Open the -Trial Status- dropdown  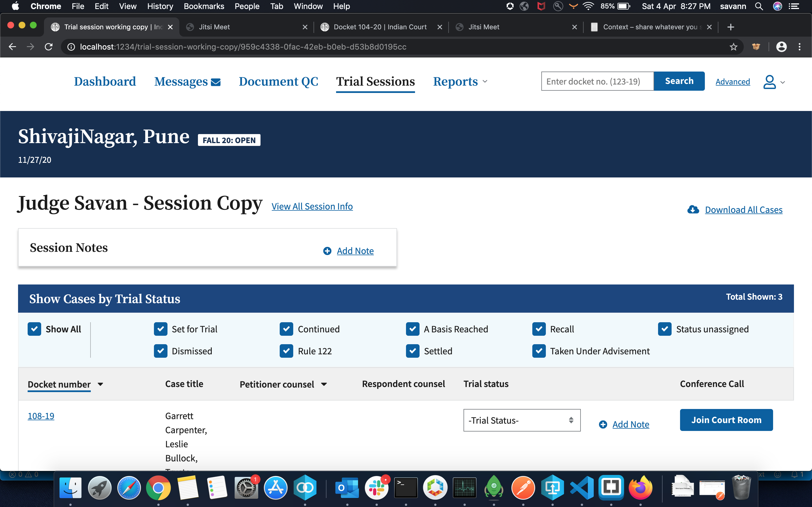coord(521,420)
